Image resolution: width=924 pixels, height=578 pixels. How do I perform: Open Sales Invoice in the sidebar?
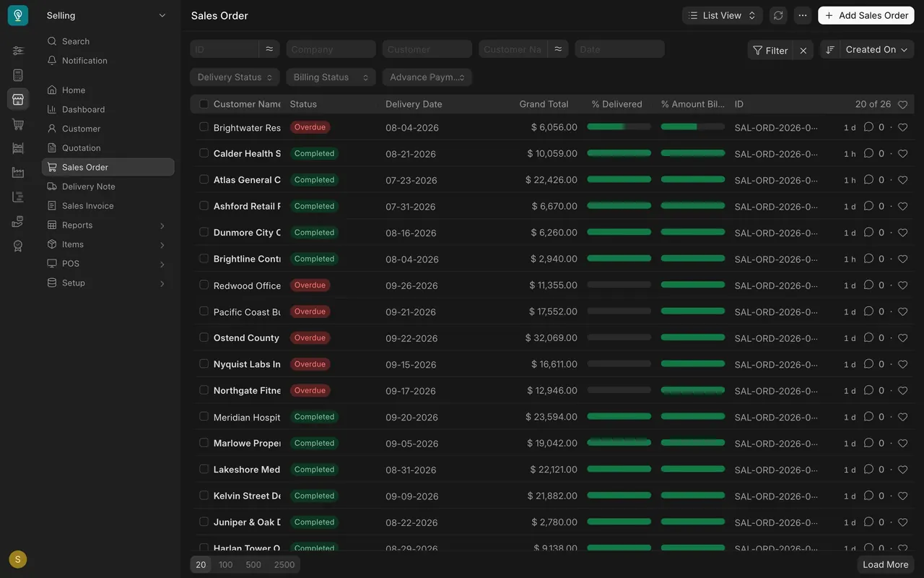pos(108,206)
